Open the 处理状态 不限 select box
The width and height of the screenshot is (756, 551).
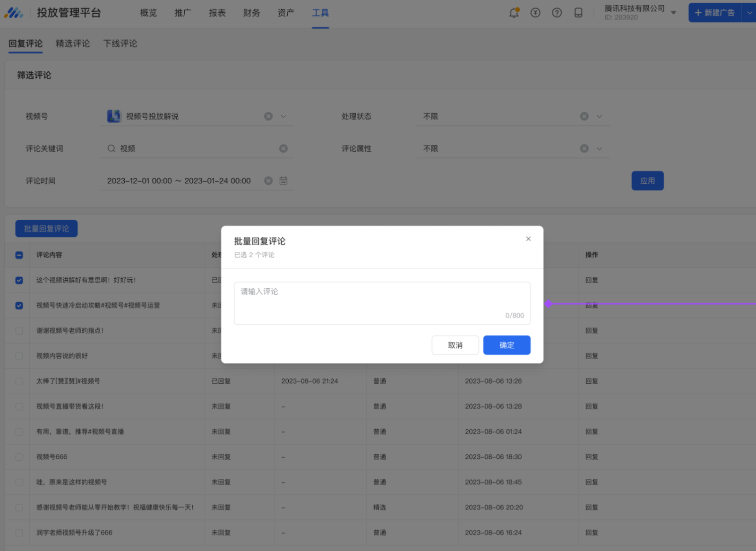tap(513, 116)
